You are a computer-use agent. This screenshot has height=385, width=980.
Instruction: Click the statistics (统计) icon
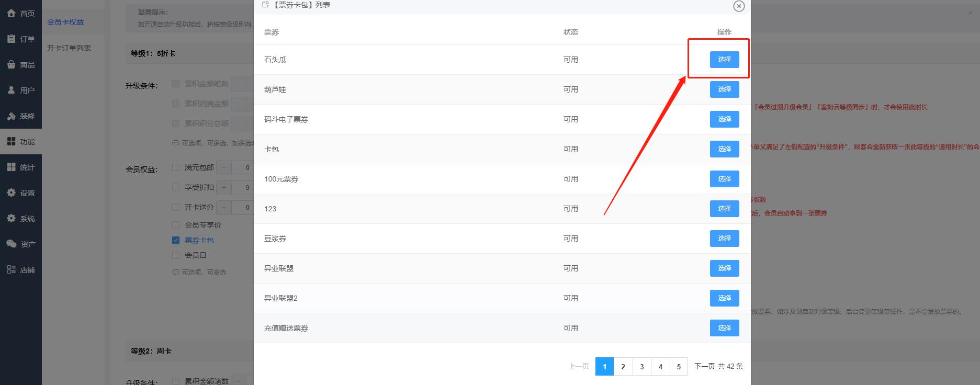pyautogui.click(x=11, y=167)
